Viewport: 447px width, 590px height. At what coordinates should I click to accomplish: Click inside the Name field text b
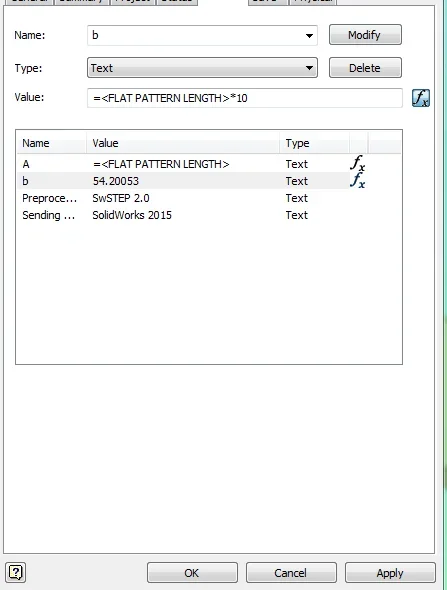95,35
